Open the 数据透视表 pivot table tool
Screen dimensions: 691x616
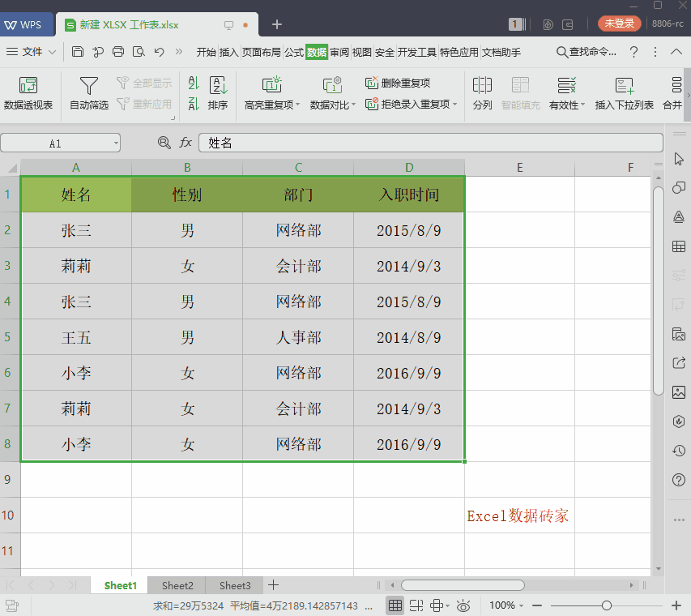(x=28, y=93)
